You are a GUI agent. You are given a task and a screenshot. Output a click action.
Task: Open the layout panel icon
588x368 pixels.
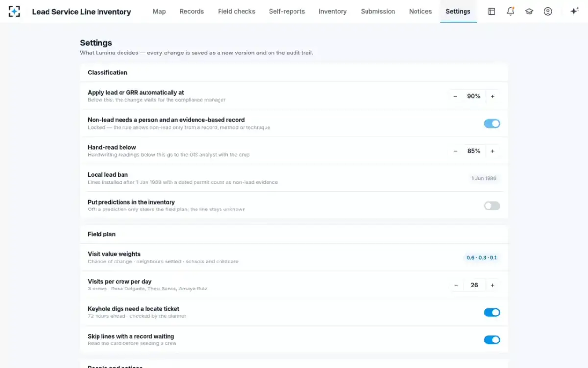coord(491,11)
